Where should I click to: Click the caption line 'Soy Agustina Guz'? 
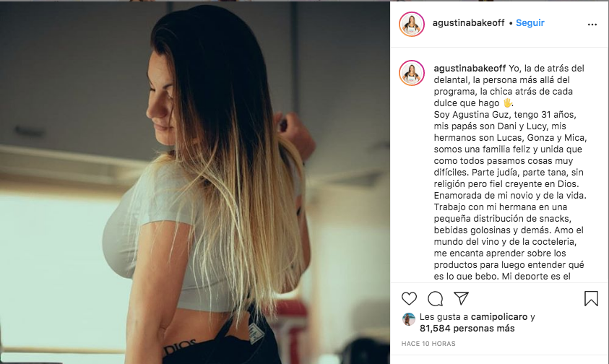point(464,115)
